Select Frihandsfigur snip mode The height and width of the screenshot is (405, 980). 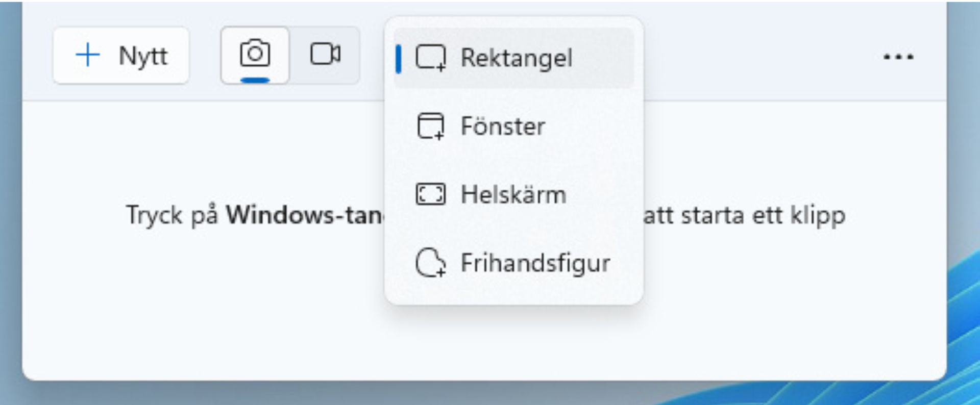pyautogui.click(x=535, y=263)
